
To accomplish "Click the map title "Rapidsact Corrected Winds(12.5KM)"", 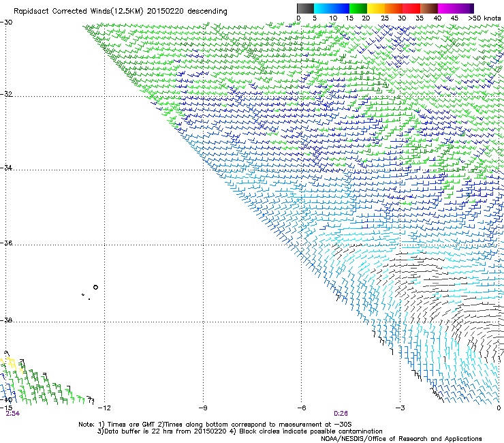I will (x=78, y=12).
